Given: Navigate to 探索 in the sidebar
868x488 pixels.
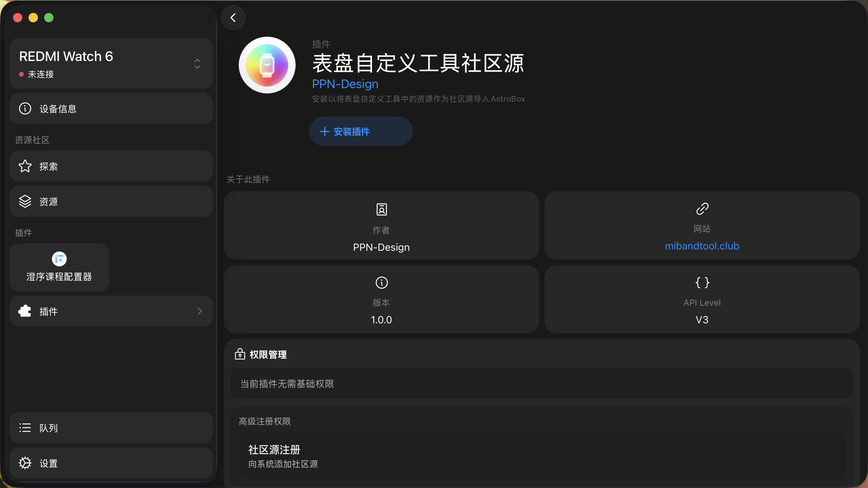Looking at the screenshot, I should pyautogui.click(x=111, y=166).
